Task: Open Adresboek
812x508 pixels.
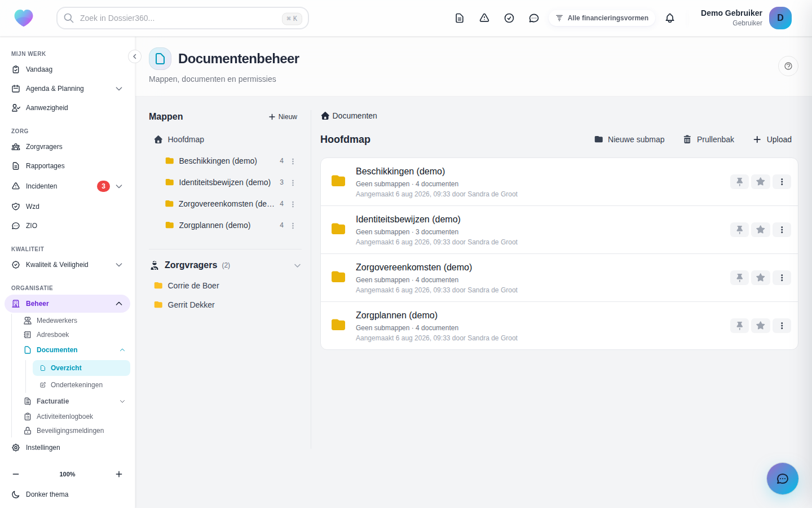Action: 74,335
